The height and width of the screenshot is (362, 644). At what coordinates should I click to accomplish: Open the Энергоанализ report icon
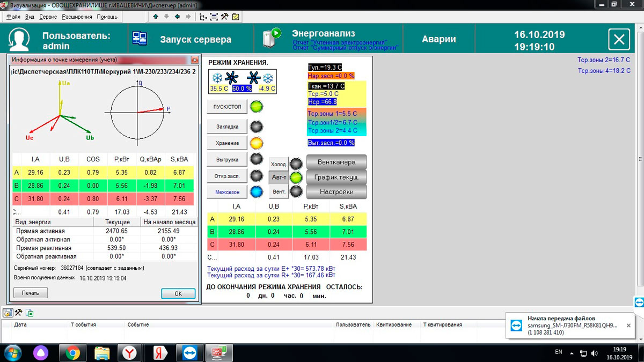click(x=272, y=38)
